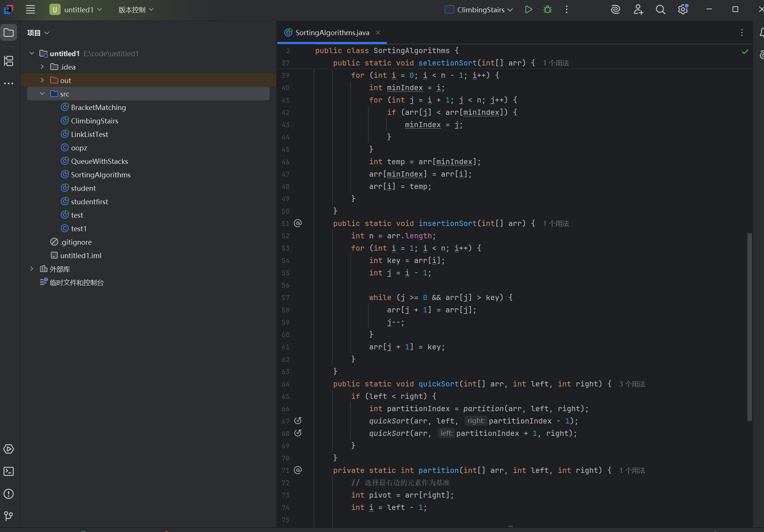Screen dimensions: 764x532
Task: Select LinkListTest class in tree
Action: click(x=85, y=134)
